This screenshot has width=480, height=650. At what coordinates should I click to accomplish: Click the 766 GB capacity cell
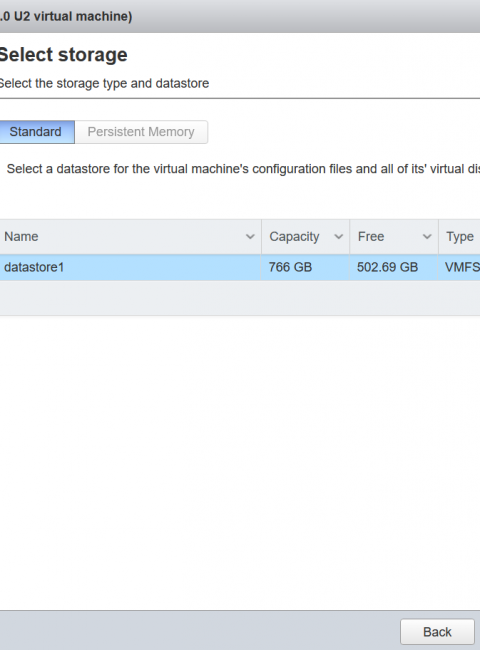point(305,267)
